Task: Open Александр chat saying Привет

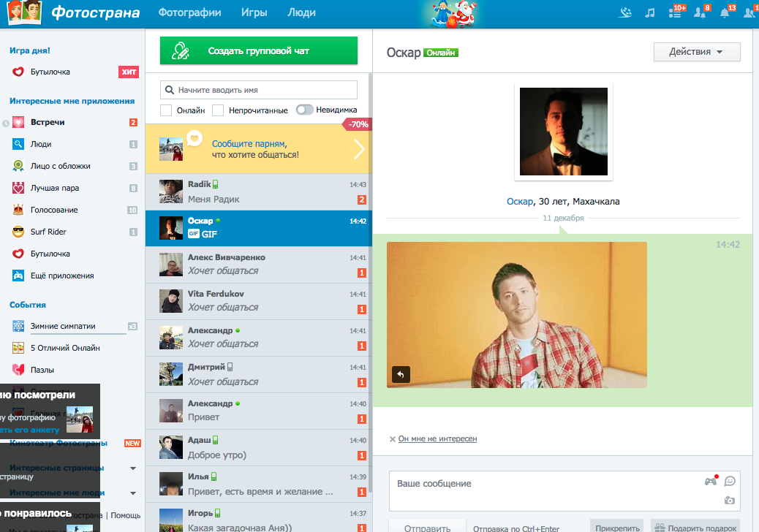Action: point(259,411)
